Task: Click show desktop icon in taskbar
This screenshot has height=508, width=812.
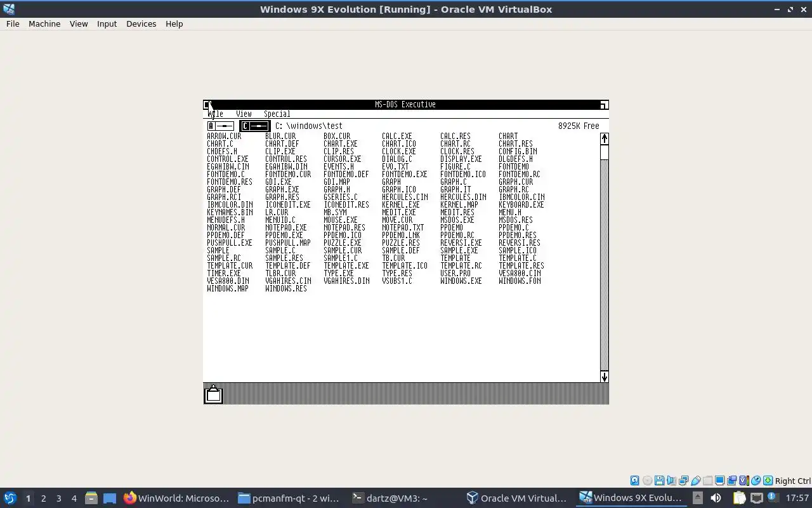Action: coord(110,498)
